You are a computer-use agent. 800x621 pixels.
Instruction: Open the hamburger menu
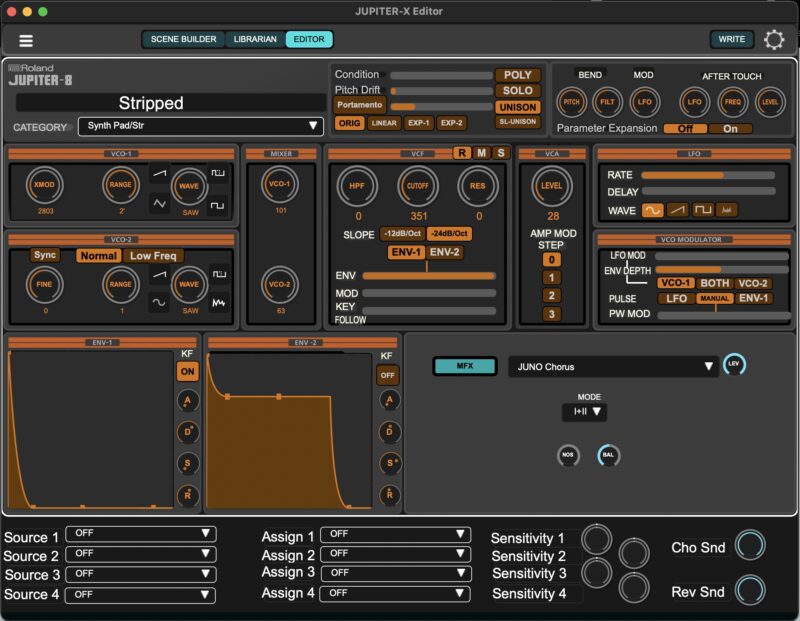[26, 40]
